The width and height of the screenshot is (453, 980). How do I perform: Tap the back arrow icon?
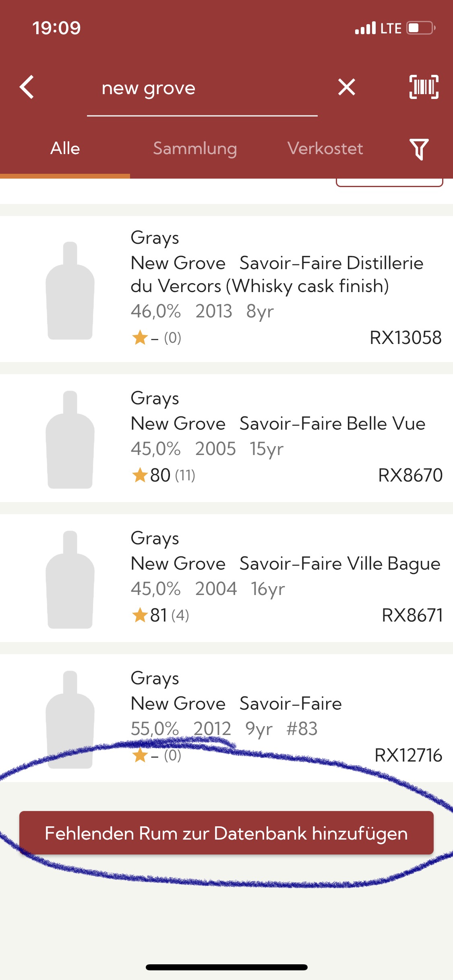click(x=27, y=87)
